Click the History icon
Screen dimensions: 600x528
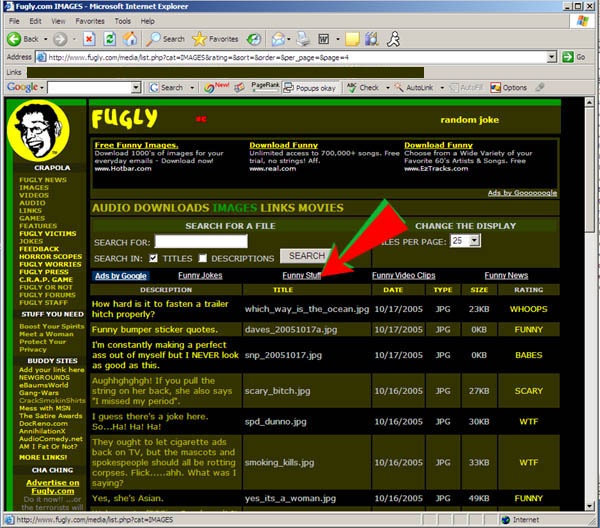pos(254,39)
